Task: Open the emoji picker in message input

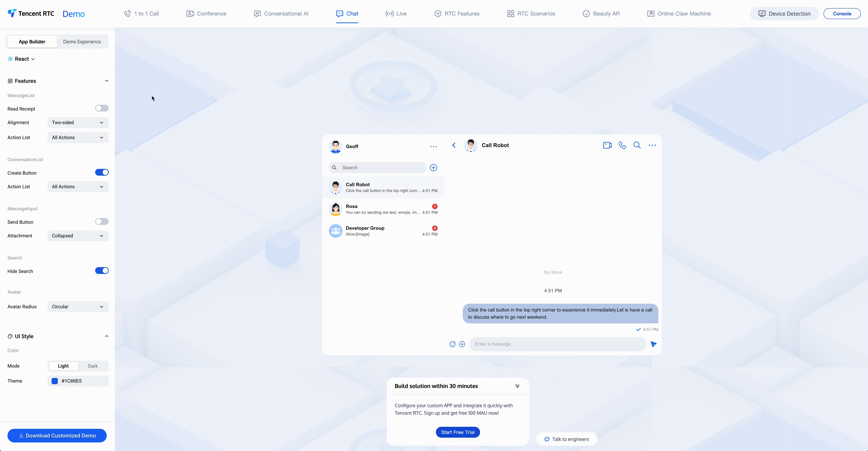Action: (x=452, y=344)
